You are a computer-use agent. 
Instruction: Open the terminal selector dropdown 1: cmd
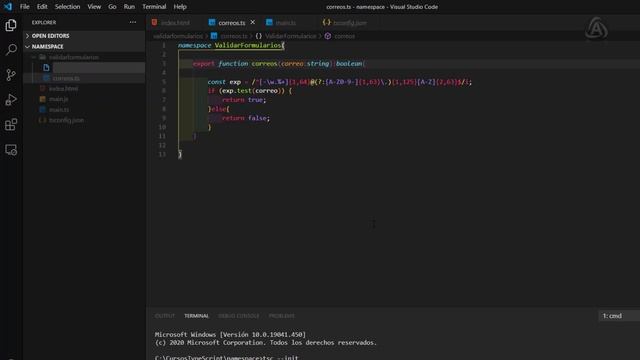619,316
